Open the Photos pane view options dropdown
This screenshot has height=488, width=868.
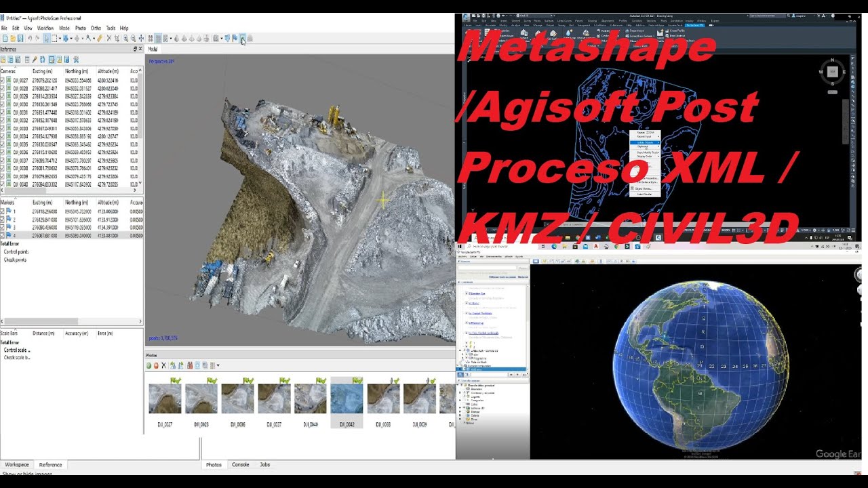pyautogui.click(x=218, y=365)
